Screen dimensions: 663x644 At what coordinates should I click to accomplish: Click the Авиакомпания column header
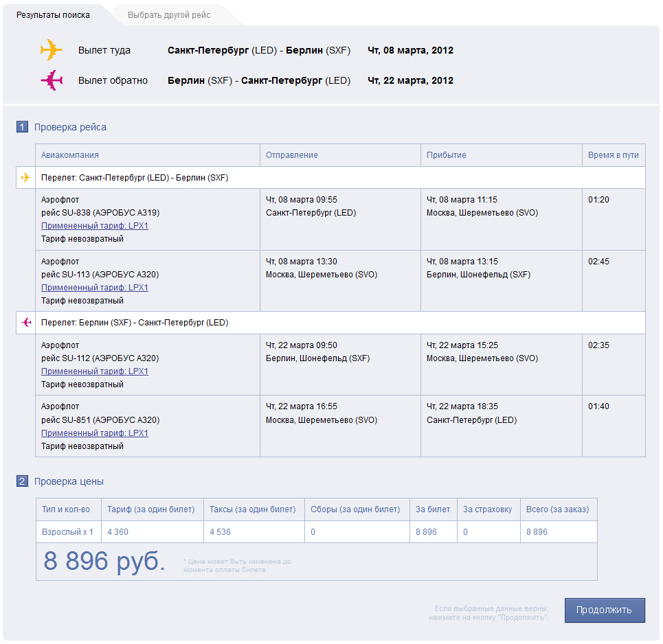coord(70,155)
